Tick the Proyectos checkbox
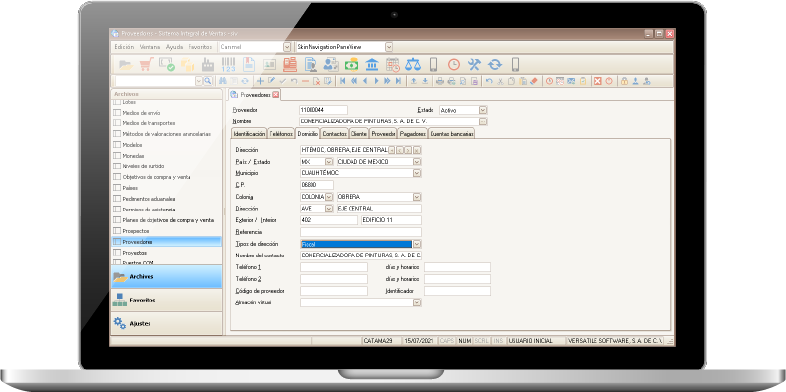This screenshot has width=786, height=392. [x=117, y=253]
